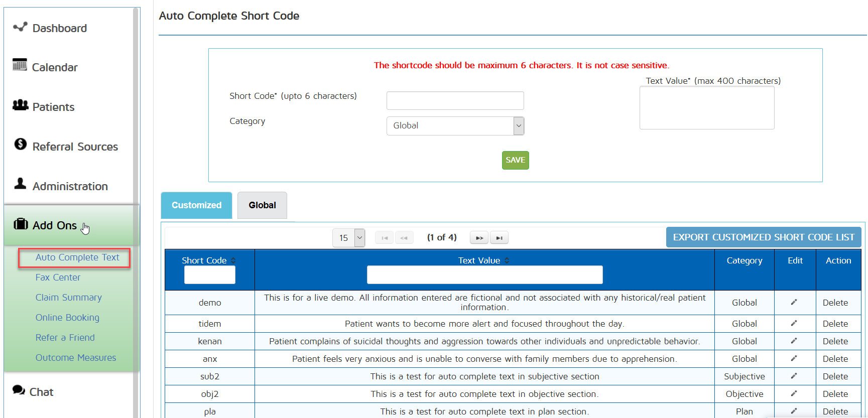Open the Category dropdown set to Global
868x418 pixels.
coord(455,126)
